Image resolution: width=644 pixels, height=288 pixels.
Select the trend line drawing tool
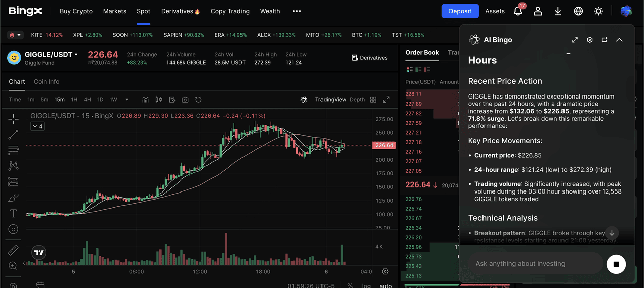pos(14,134)
